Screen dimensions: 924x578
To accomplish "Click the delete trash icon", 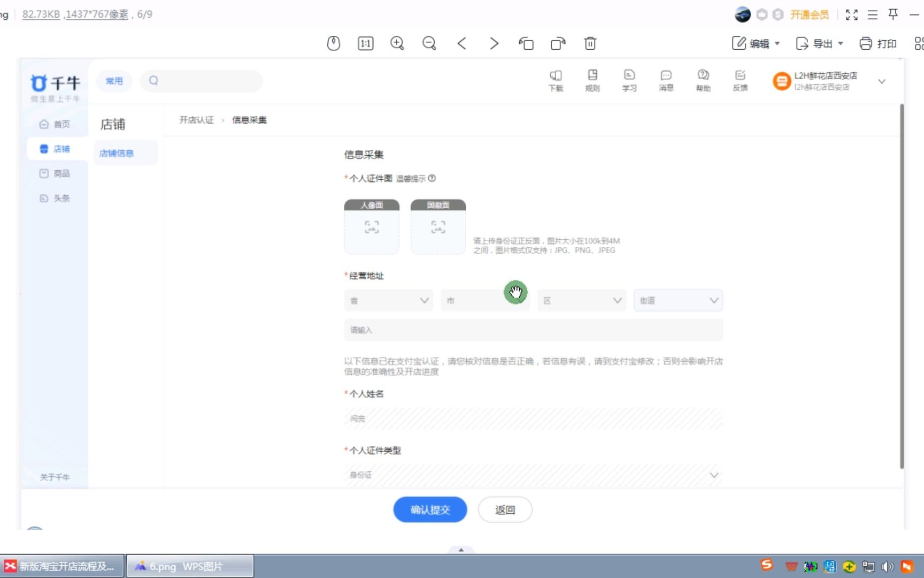I will [590, 43].
